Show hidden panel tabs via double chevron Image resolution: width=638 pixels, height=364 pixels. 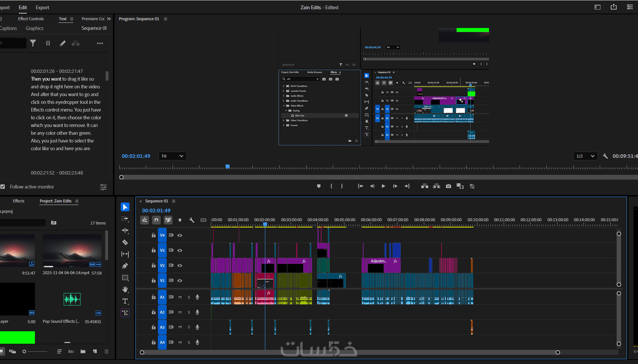point(109,19)
